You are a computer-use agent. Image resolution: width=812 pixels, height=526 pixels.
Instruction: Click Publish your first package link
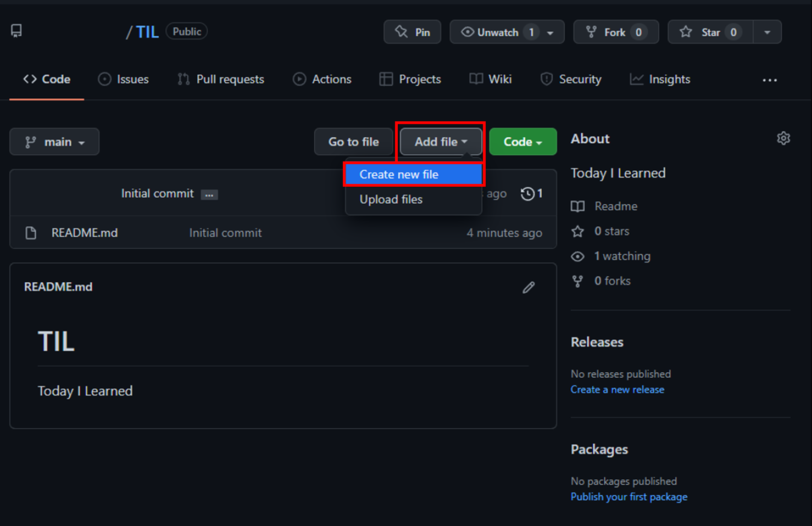pos(629,496)
